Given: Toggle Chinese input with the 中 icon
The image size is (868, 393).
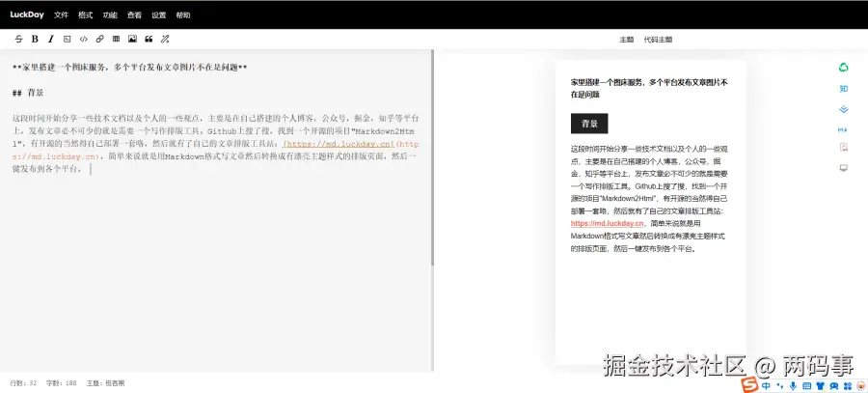Looking at the screenshot, I should 766,386.
